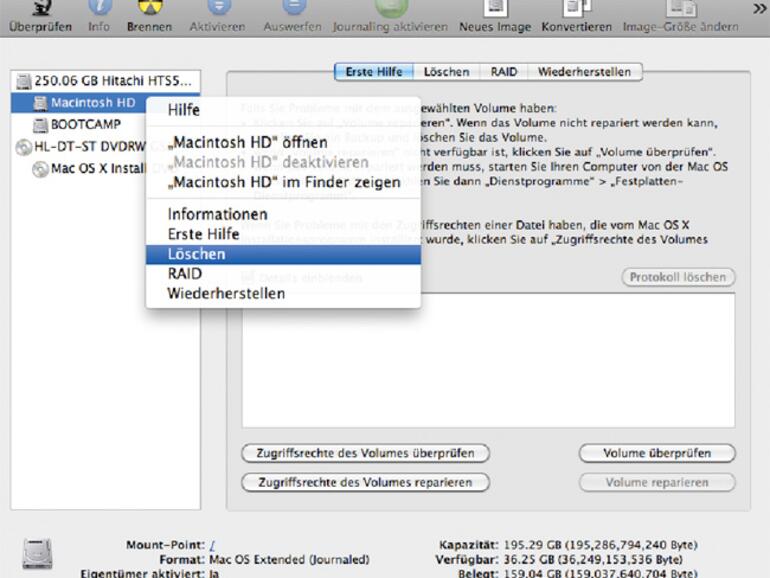Click Zugriffsrechte des Volumes reparieren button

pyautogui.click(x=365, y=482)
